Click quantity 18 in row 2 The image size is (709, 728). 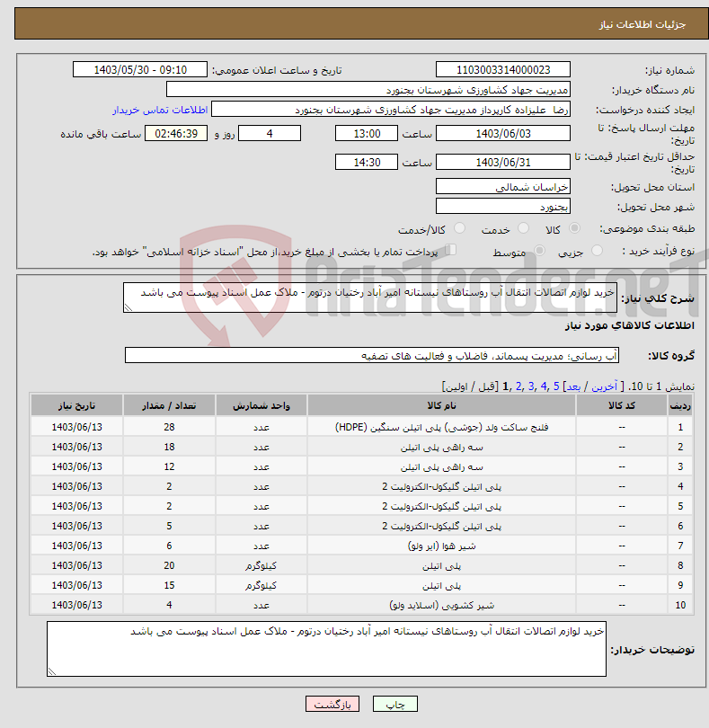coord(169,447)
